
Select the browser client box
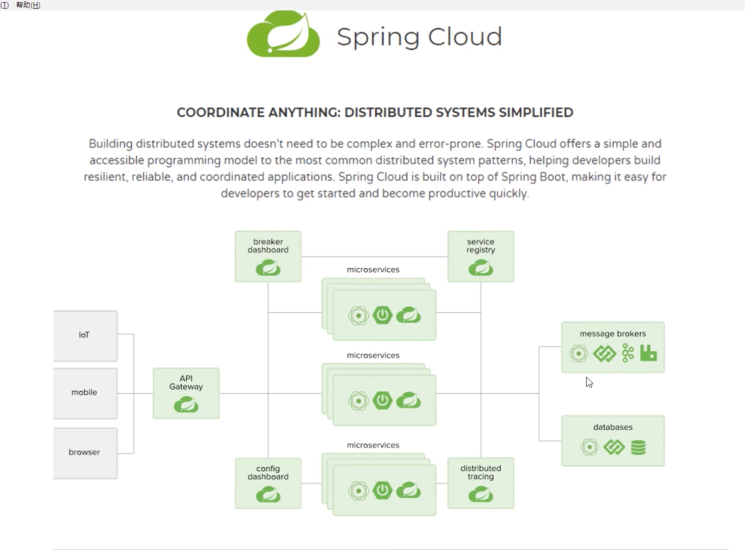pyautogui.click(x=85, y=453)
